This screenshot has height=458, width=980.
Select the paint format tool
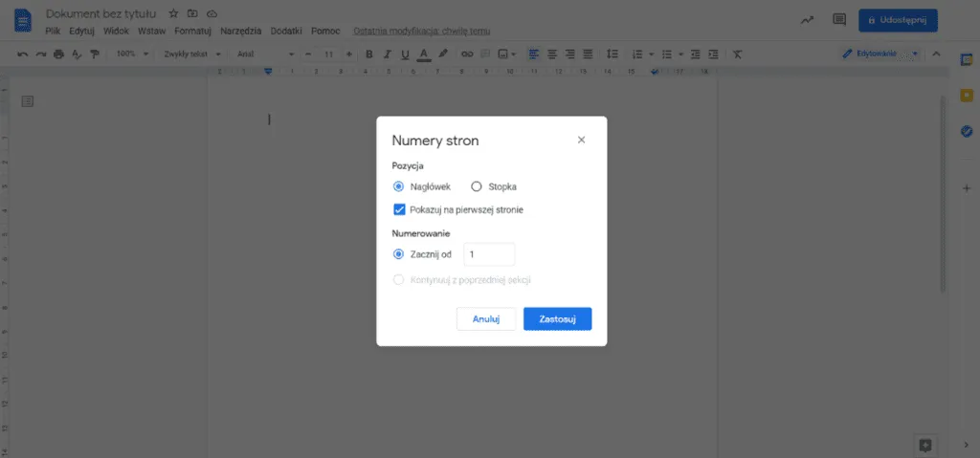click(94, 55)
